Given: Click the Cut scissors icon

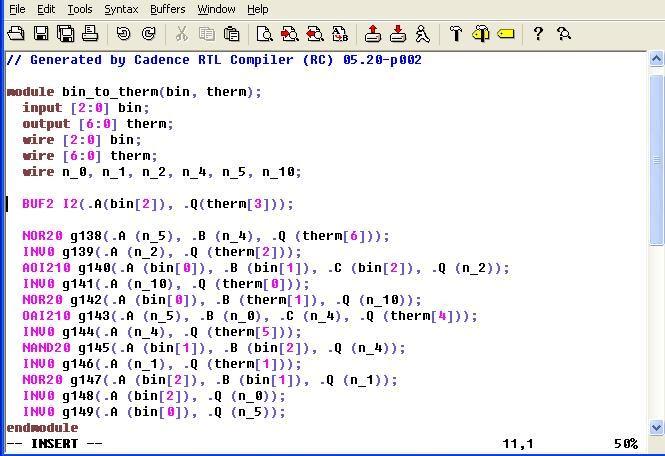Looking at the screenshot, I should (182, 34).
